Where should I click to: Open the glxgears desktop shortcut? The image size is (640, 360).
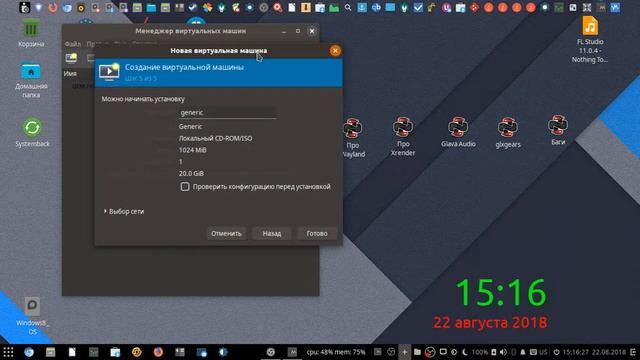click(x=508, y=133)
